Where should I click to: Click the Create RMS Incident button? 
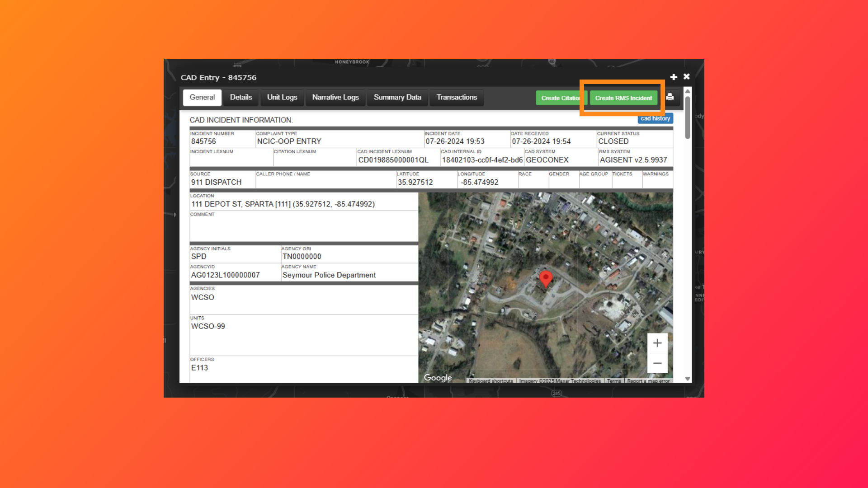tap(623, 98)
